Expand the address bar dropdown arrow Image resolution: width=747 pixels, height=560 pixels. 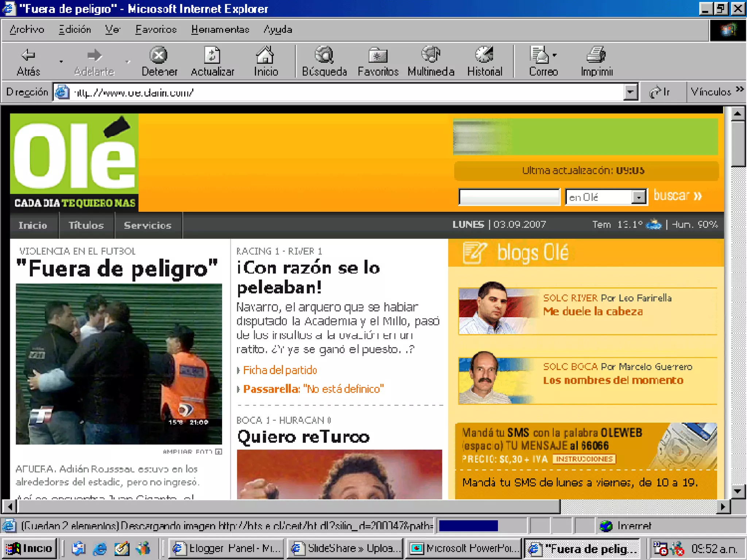pyautogui.click(x=630, y=92)
